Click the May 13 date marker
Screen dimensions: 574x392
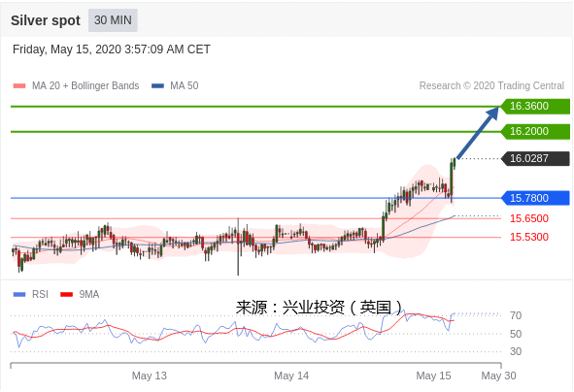point(150,376)
